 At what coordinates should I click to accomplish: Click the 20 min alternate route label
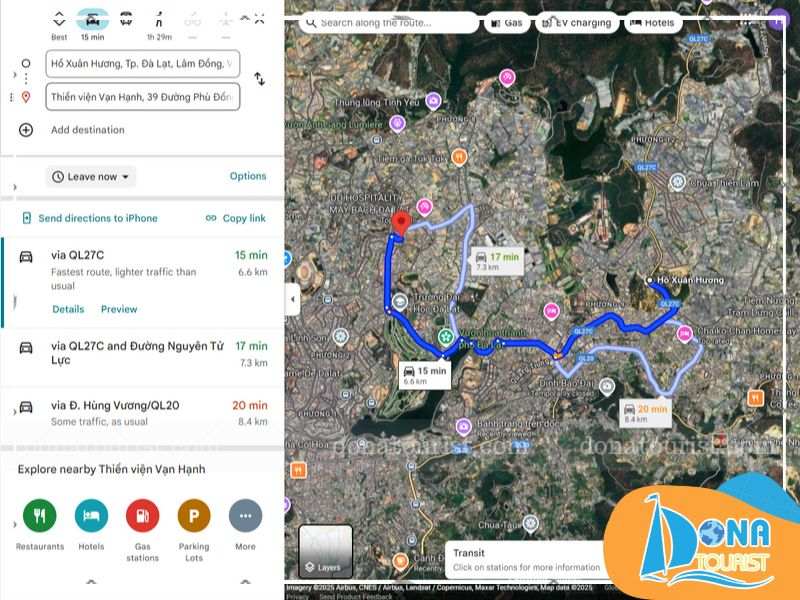645,413
